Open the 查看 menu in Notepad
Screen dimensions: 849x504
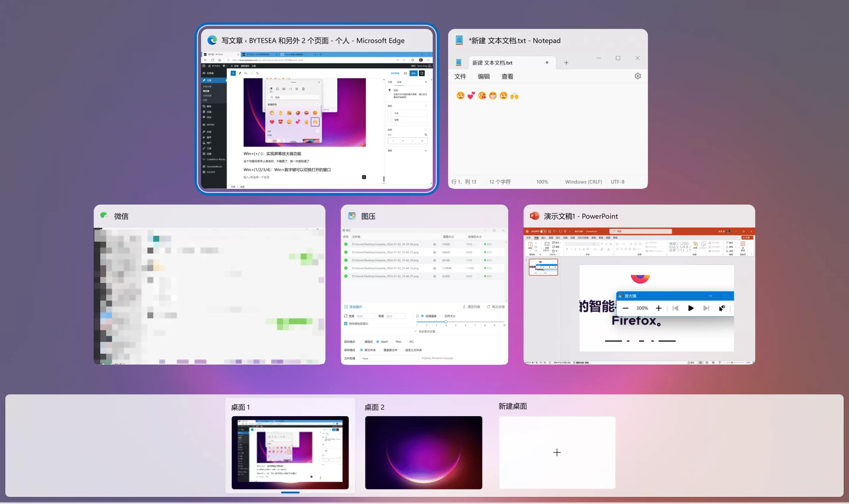[x=507, y=77]
